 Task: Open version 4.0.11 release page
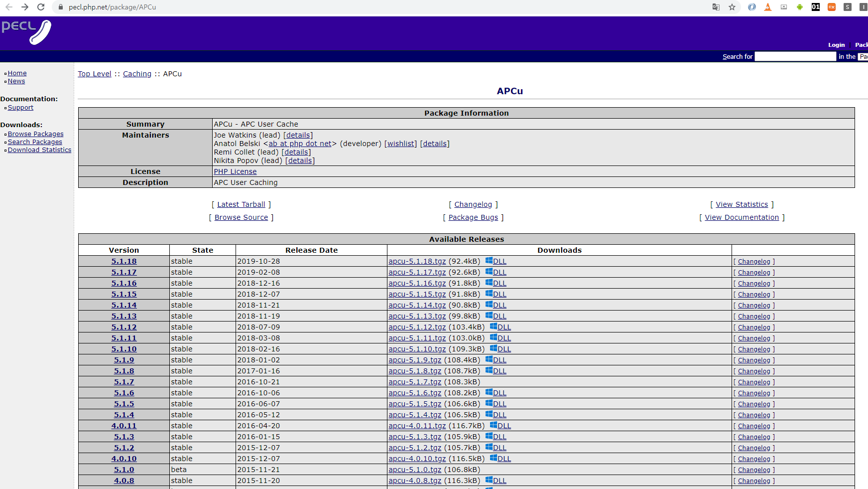[124, 426]
